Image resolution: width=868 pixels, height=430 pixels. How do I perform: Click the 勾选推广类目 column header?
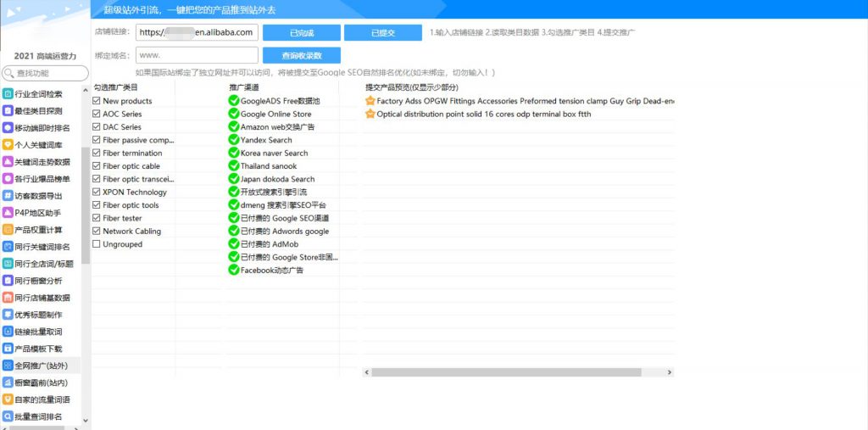115,87
